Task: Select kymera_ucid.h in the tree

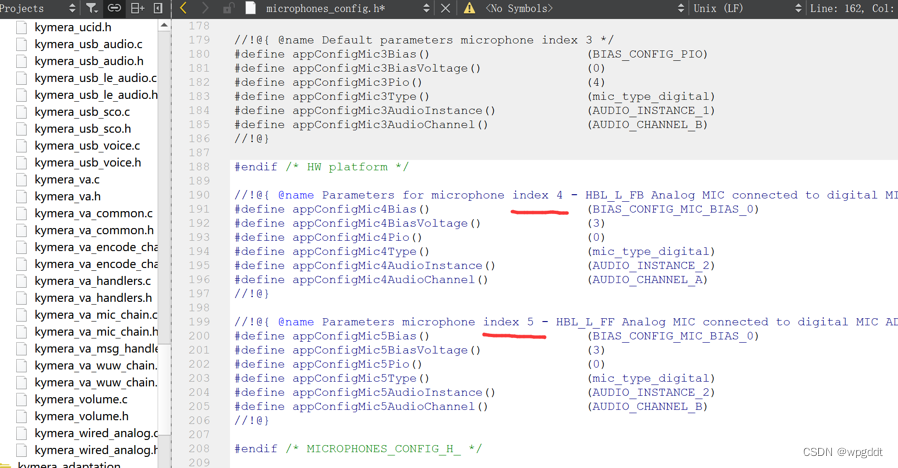Action: click(x=73, y=27)
